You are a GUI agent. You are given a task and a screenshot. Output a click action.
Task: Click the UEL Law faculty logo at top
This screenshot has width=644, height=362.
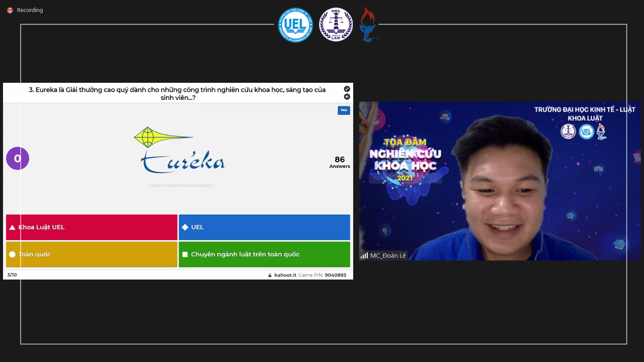click(336, 24)
